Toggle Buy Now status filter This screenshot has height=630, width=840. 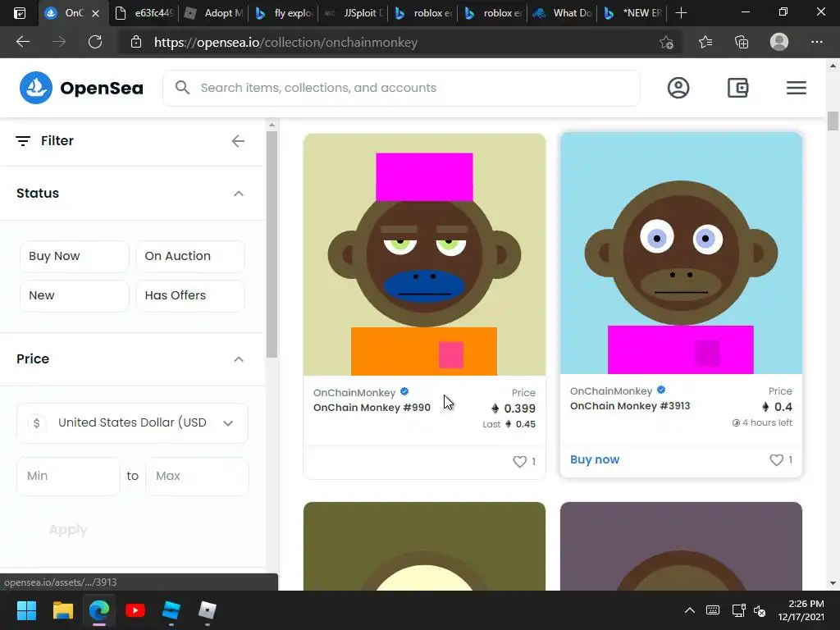tap(75, 256)
